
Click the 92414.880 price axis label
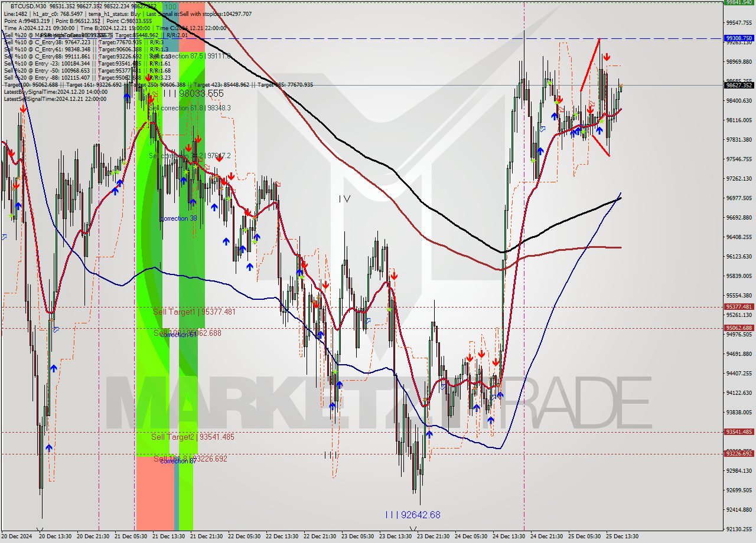point(739,509)
